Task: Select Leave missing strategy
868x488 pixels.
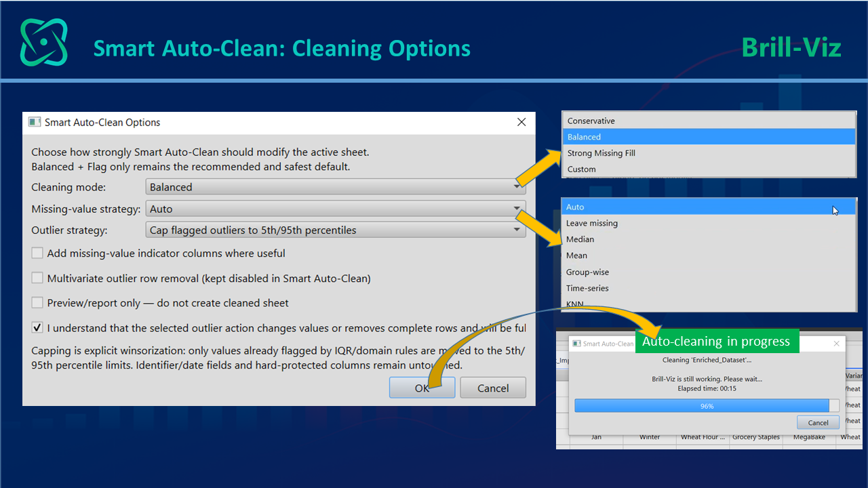Action: tap(709, 223)
